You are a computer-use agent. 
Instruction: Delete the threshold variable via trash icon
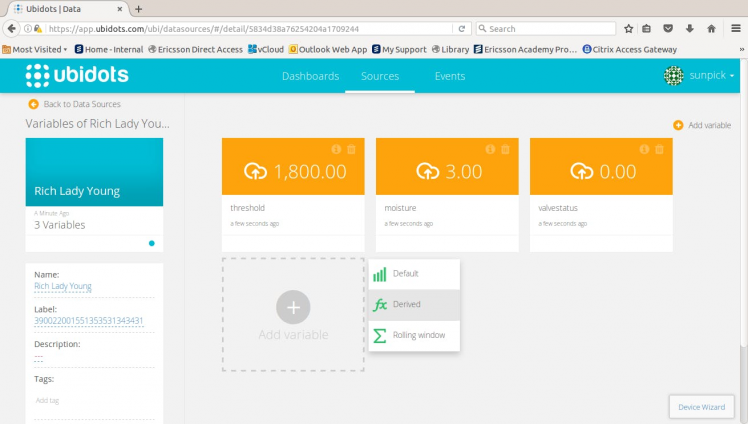coord(352,149)
